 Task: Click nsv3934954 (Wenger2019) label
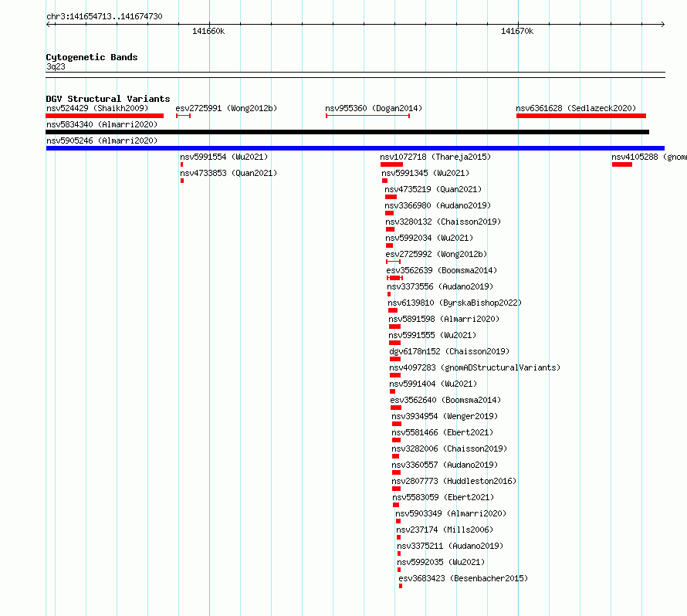click(445, 416)
